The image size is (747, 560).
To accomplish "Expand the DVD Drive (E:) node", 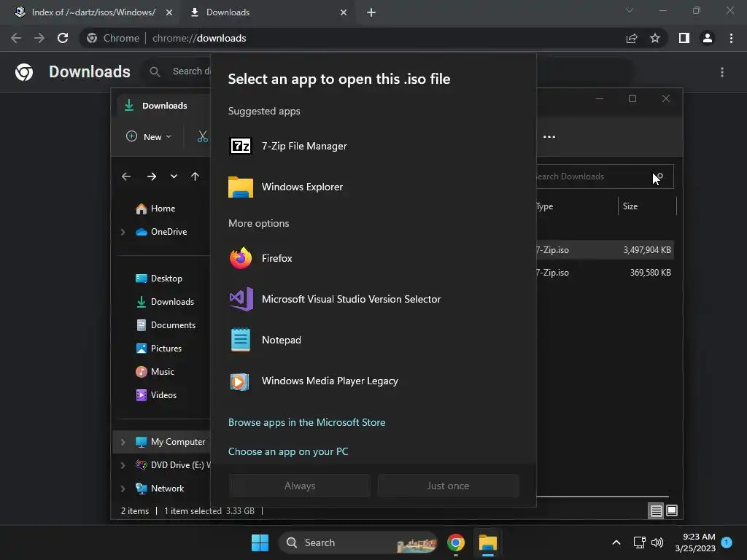I will pos(123,465).
